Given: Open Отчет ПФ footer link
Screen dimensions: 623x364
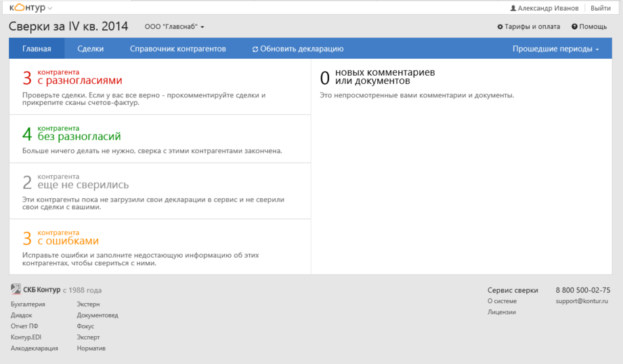Looking at the screenshot, I should pyautogui.click(x=24, y=326).
